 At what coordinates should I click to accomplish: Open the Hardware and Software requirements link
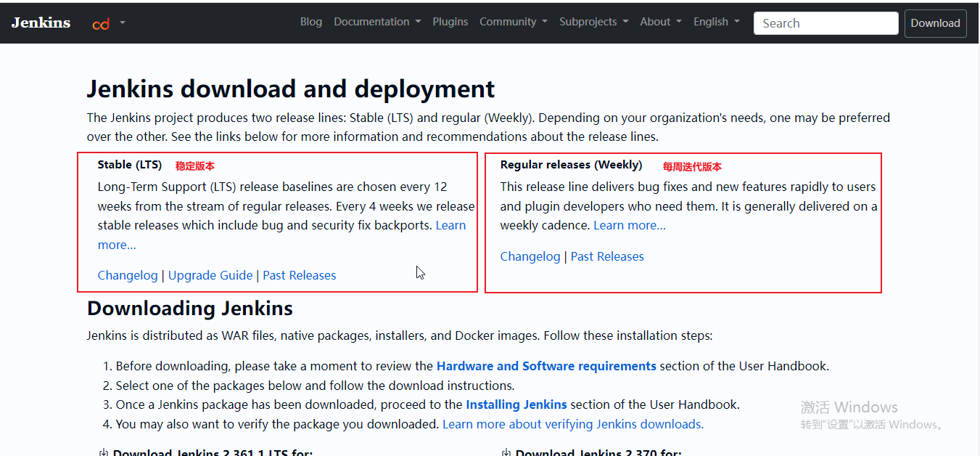click(x=546, y=365)
